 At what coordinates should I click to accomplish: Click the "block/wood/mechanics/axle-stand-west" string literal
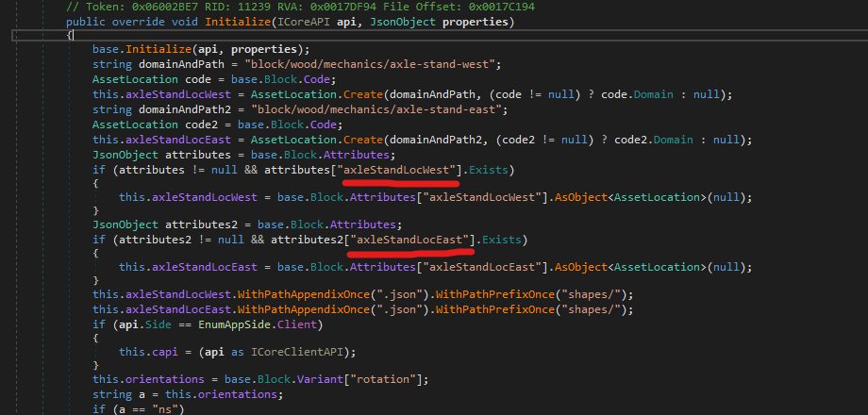click(367, 63)
